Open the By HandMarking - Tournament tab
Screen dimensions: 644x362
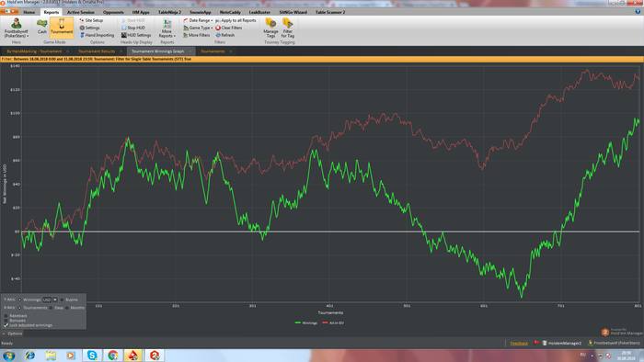34,51
